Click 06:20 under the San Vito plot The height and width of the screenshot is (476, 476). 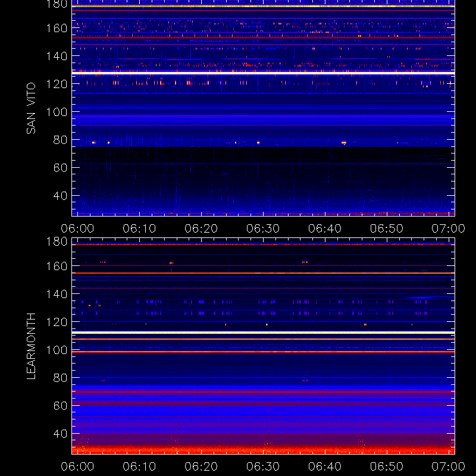(201, 228)
